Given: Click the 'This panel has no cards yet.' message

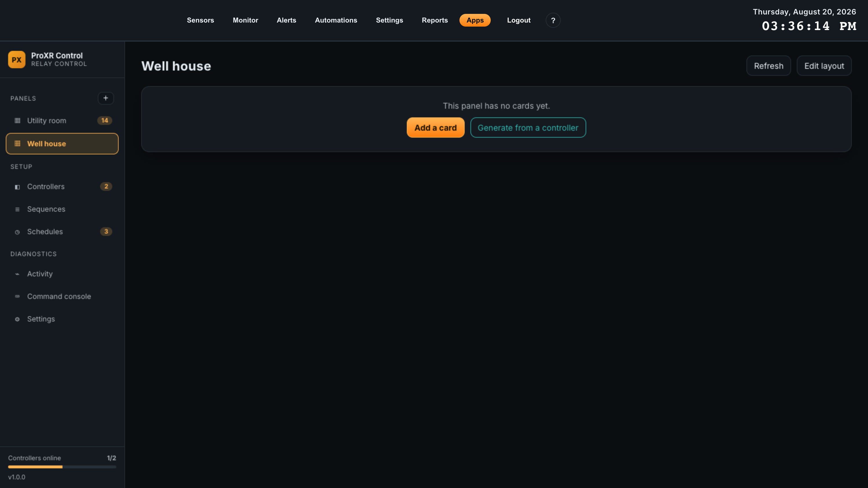Looking at the screenshot, I should 496,106.
